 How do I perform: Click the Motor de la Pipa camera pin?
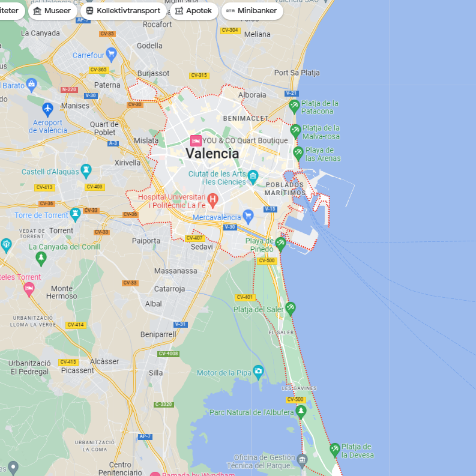point(258,372)
